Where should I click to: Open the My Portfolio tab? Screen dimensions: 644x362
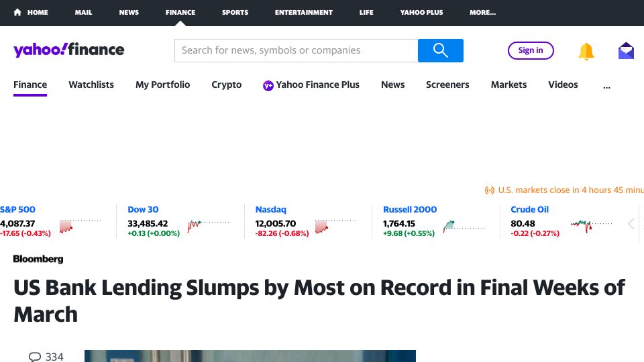coord(162,84)
